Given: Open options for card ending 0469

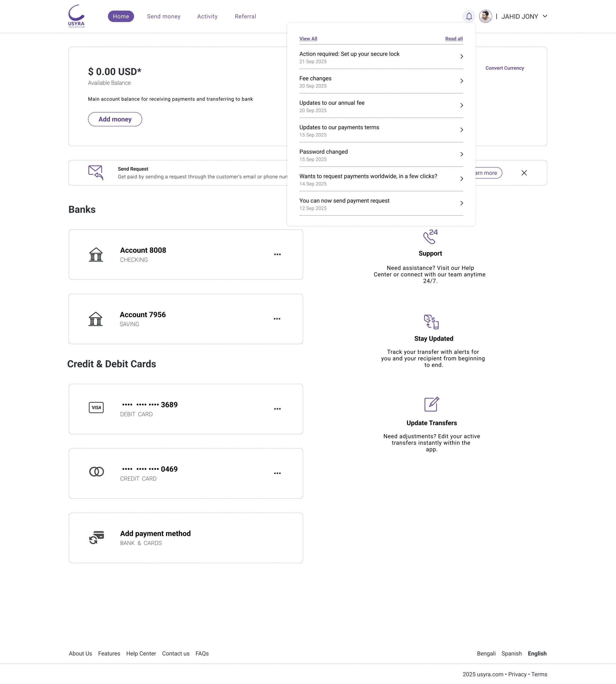Looking at the screenshot, I should [277, 473].
